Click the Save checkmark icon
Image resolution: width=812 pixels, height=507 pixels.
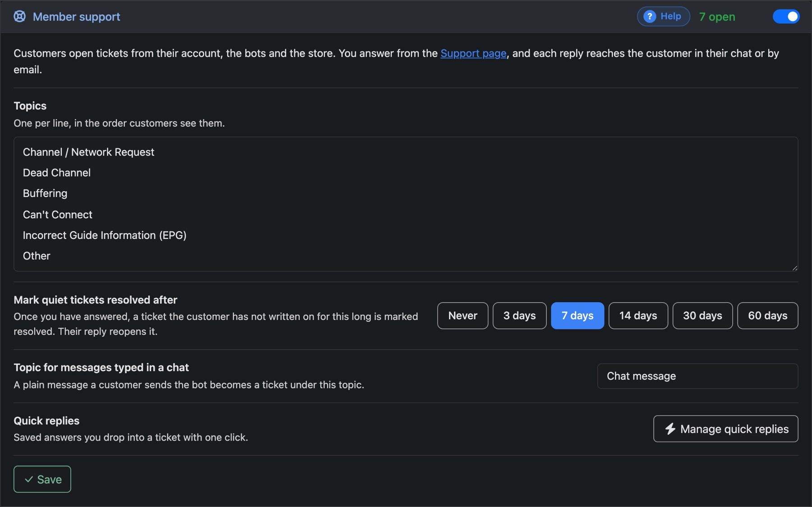(x=29, y=479)
